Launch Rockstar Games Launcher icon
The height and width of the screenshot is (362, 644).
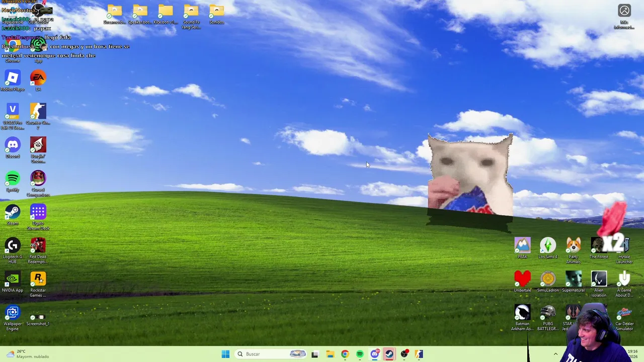coord(38,284)
